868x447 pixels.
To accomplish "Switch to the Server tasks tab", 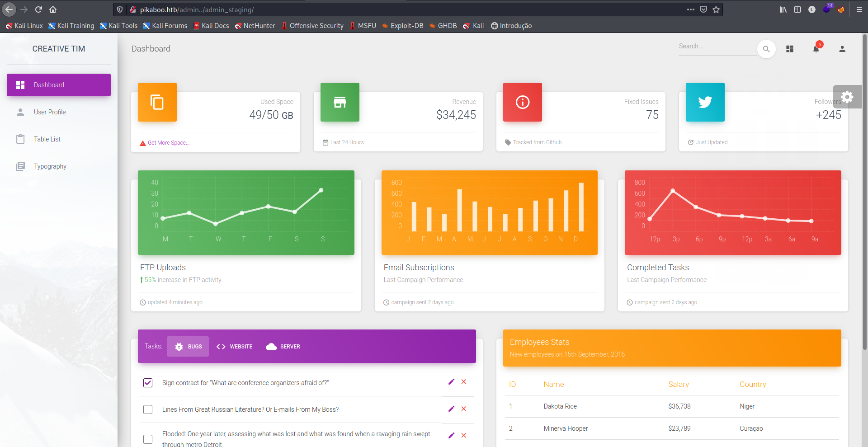I will (283, 347).
